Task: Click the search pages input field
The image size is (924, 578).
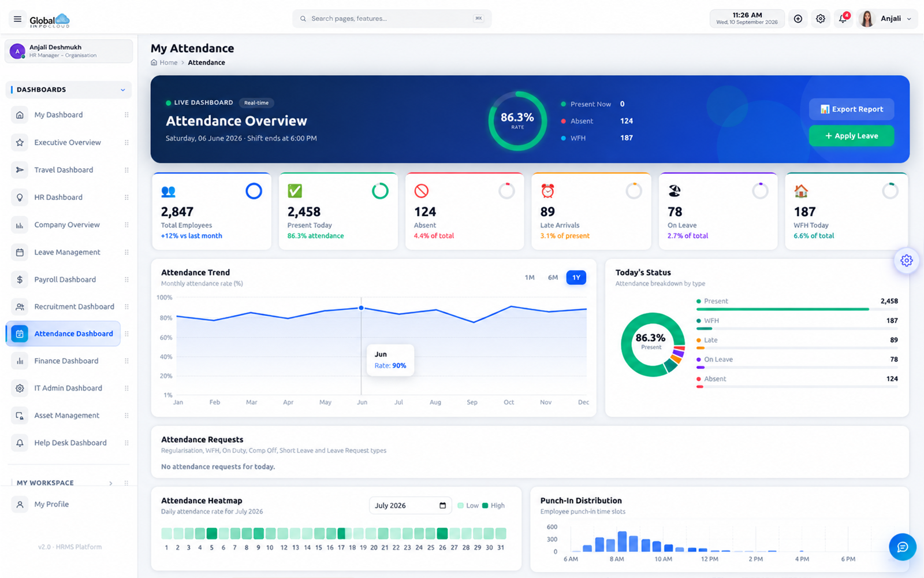Action: click(x=392, y=18)
